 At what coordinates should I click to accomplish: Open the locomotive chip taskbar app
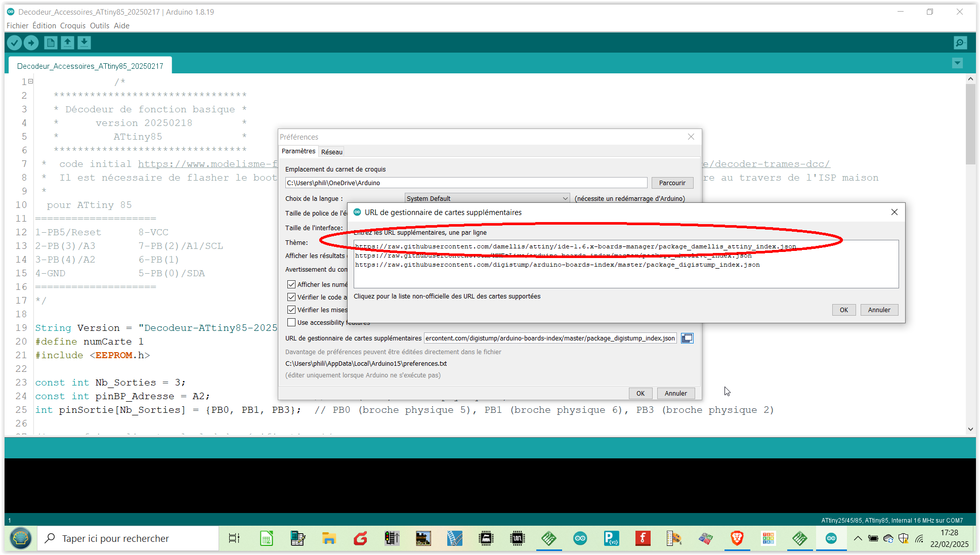(486, 538)
